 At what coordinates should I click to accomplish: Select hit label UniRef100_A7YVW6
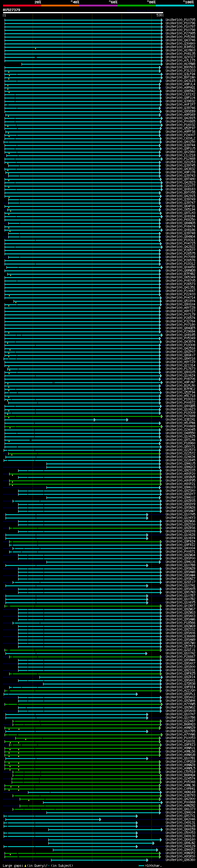180,735
